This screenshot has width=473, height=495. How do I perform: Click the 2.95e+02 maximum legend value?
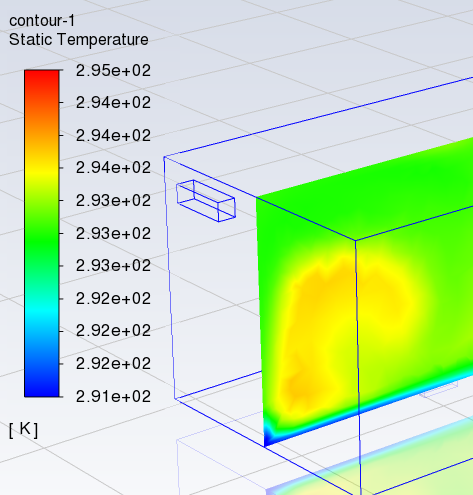point(113,70)
